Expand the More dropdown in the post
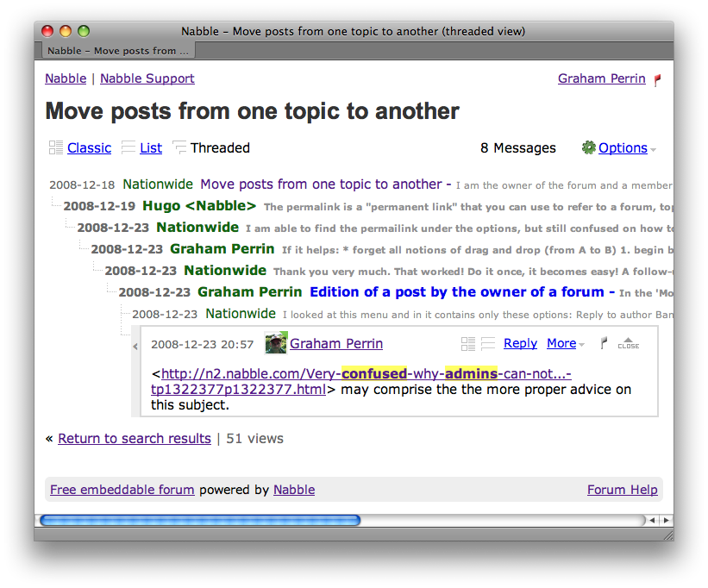Image resolution: width=708 pixels, height=588 pixels. point(565,343)
